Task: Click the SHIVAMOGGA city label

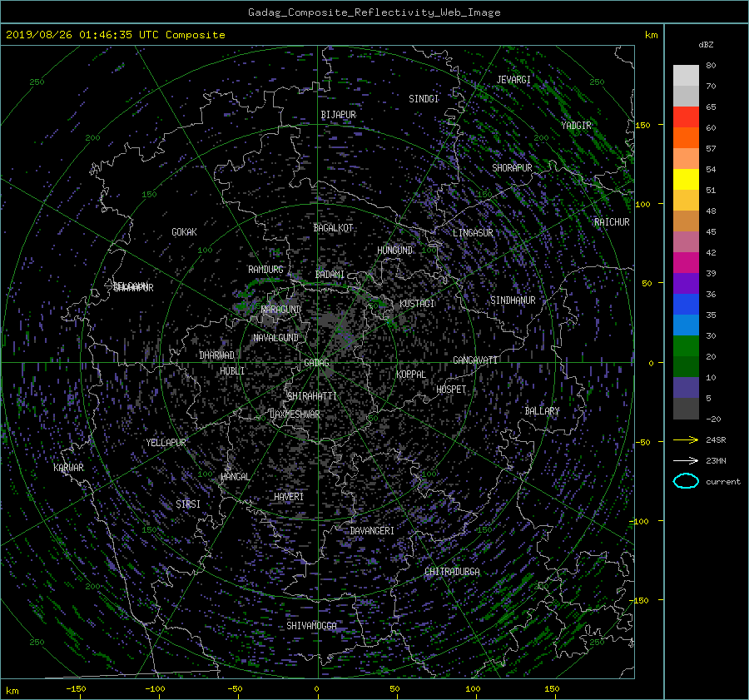Action: [311, 626]
